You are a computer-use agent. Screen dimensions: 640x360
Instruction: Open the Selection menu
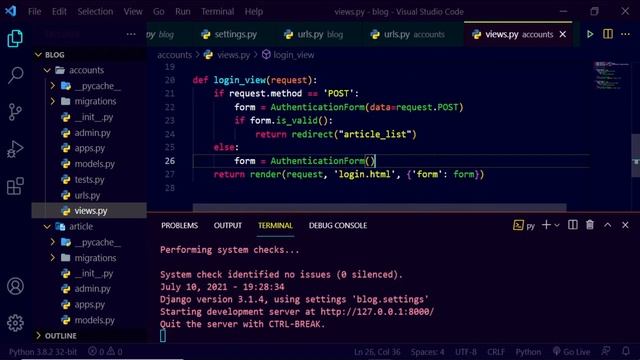pos(95,11)
